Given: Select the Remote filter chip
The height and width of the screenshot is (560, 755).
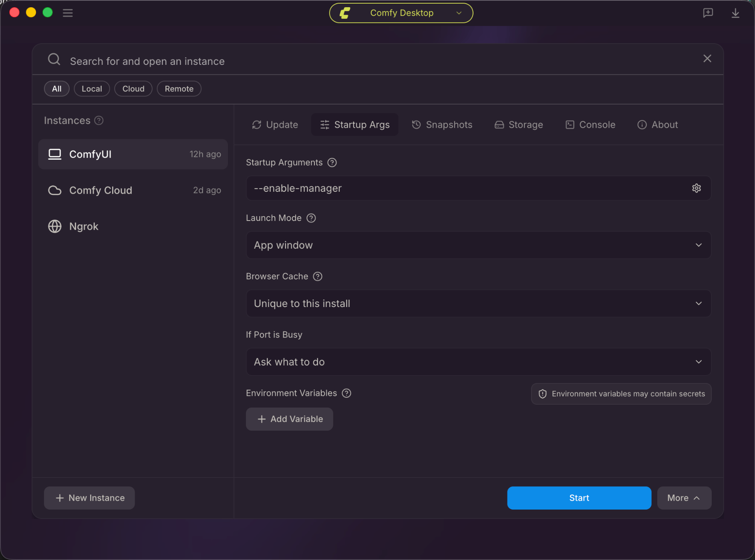Looking at the screenshot, I should [179, 88].
